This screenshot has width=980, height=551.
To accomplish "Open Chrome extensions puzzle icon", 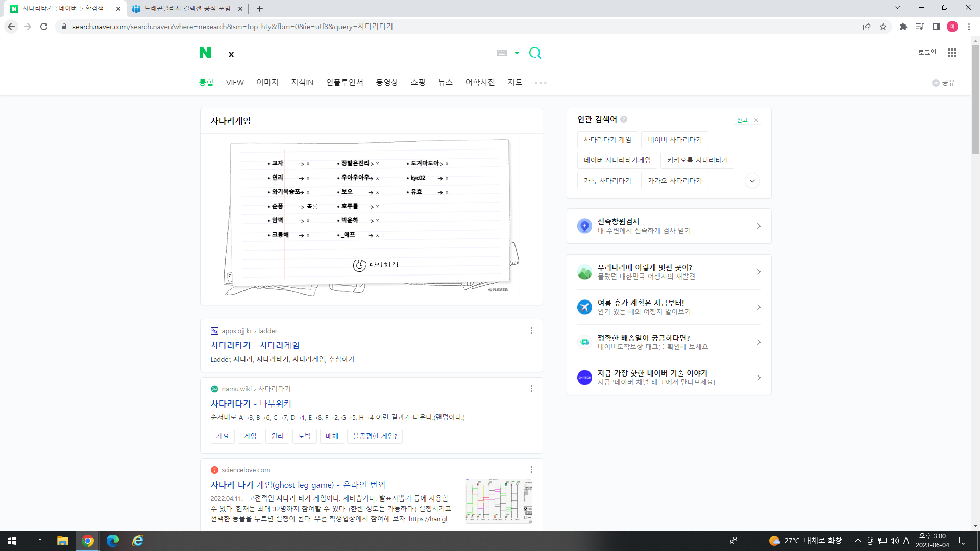I will tap(903, 27).
